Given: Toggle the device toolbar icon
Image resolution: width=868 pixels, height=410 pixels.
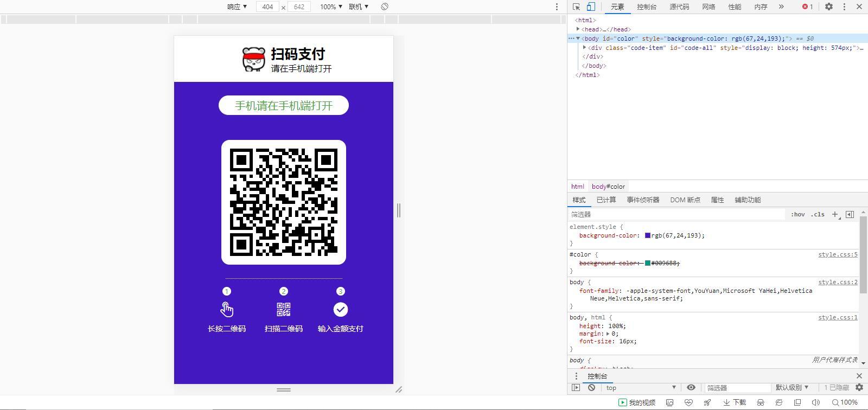Looking at the screenshot, I should point(591,7).
